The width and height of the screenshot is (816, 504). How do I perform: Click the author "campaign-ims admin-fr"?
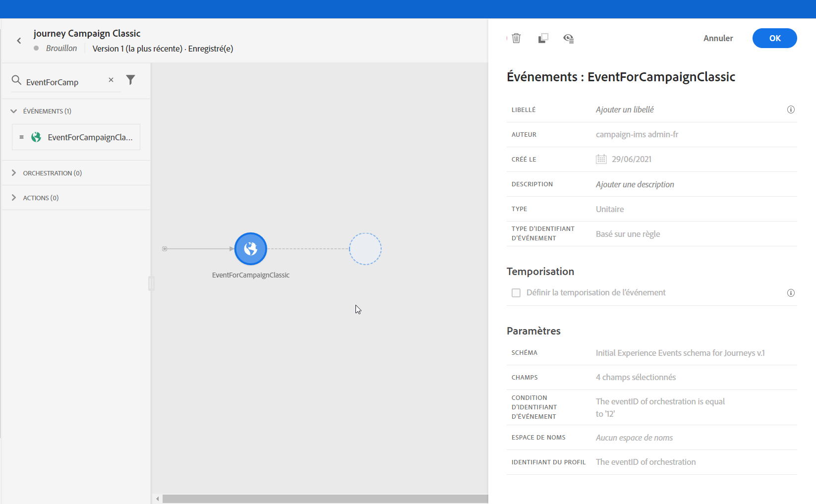tap(637, 134)
